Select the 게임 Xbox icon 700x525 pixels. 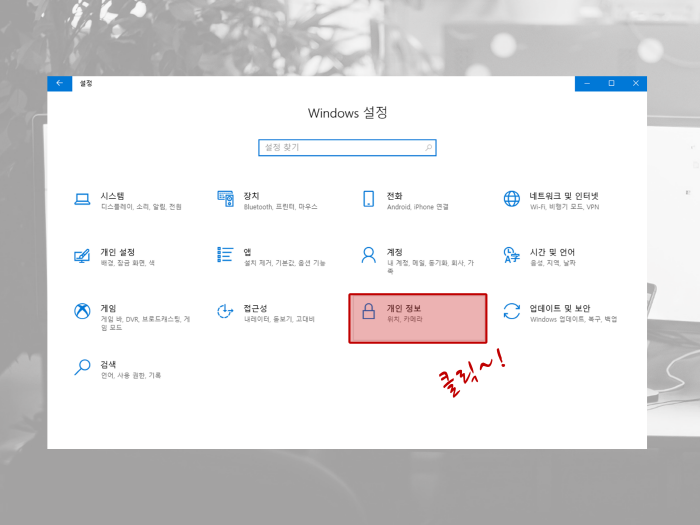[x=82, y=311]
